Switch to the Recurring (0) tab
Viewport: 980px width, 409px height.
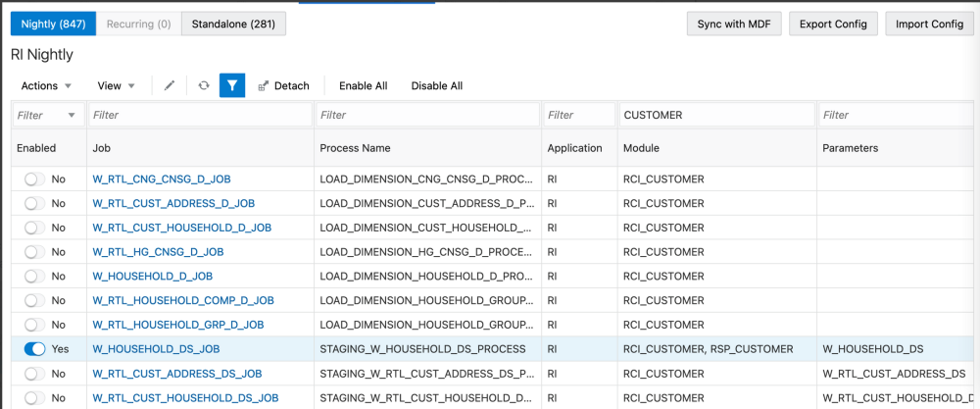pyautogui.click(x=139, y=24)
